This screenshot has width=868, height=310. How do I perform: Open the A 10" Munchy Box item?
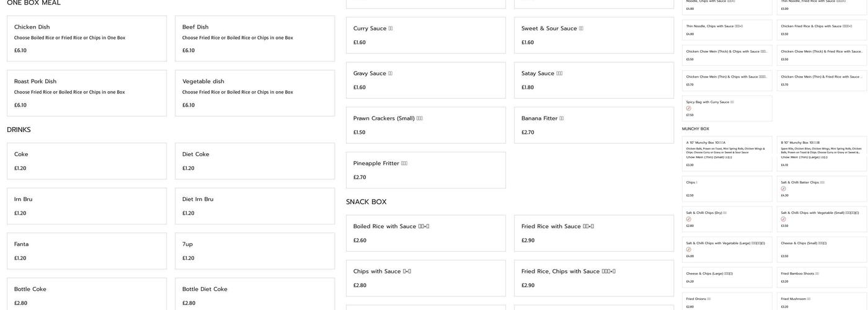727,154
